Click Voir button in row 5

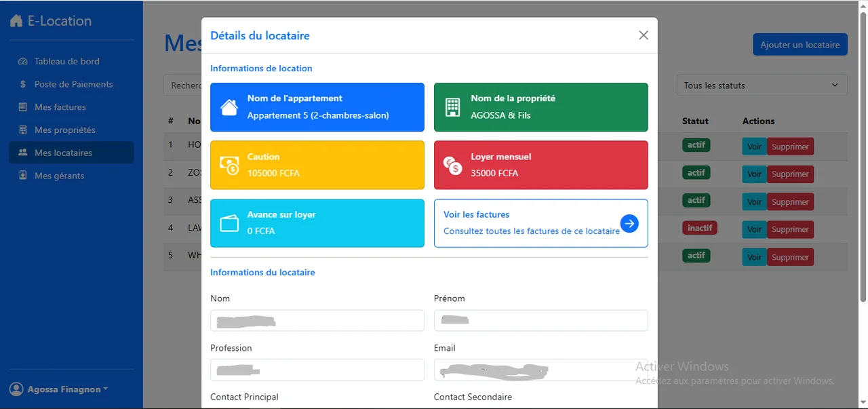point(754,257)
